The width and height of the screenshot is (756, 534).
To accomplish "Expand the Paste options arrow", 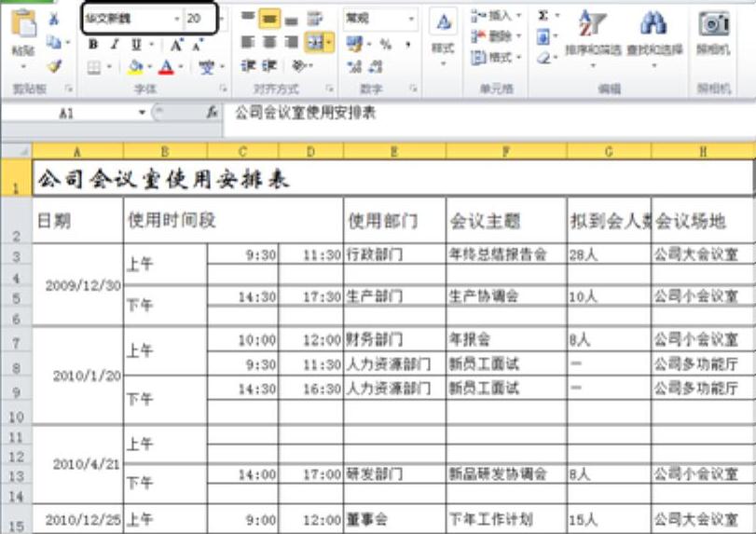I will click(23, 66).
